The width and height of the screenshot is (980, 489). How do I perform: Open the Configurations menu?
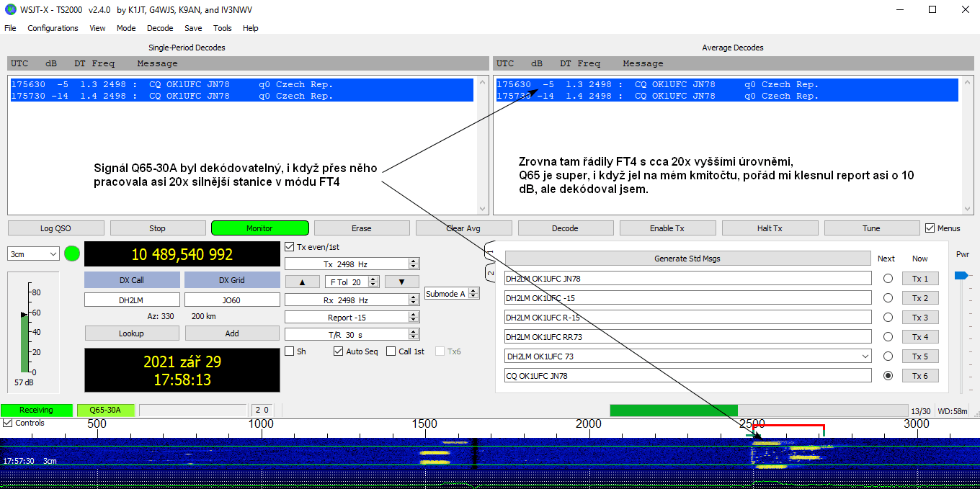click(53, 28)
